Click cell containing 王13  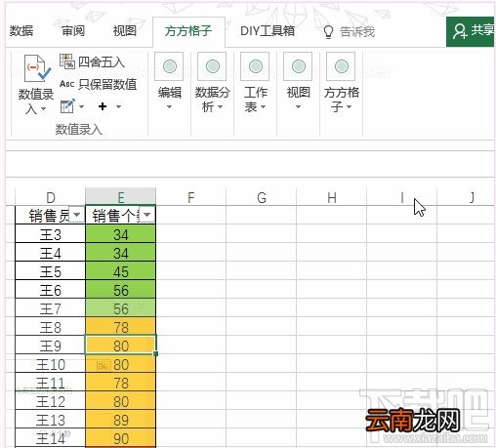pos(50,420)
